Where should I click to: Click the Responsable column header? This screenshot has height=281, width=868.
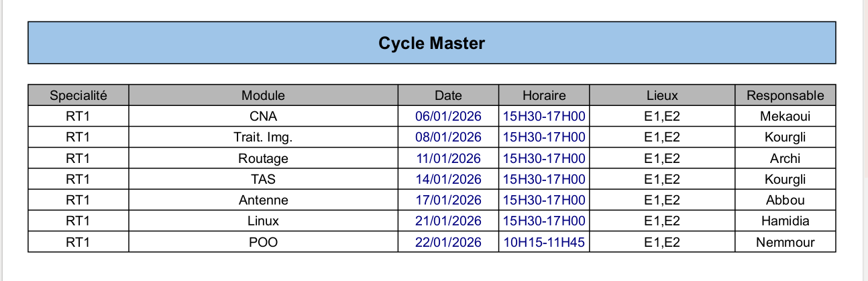pyautogui.click(x=785, y=95)
